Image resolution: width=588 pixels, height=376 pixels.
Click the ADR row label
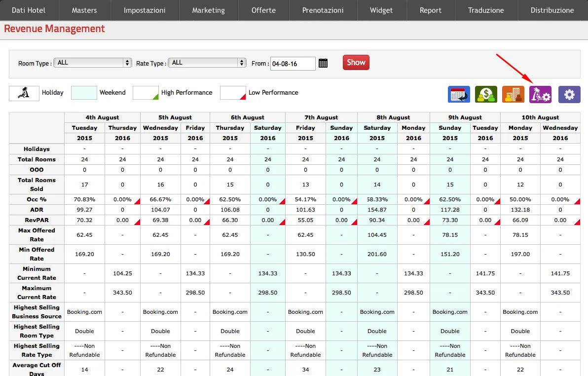[x=37, y=210]
